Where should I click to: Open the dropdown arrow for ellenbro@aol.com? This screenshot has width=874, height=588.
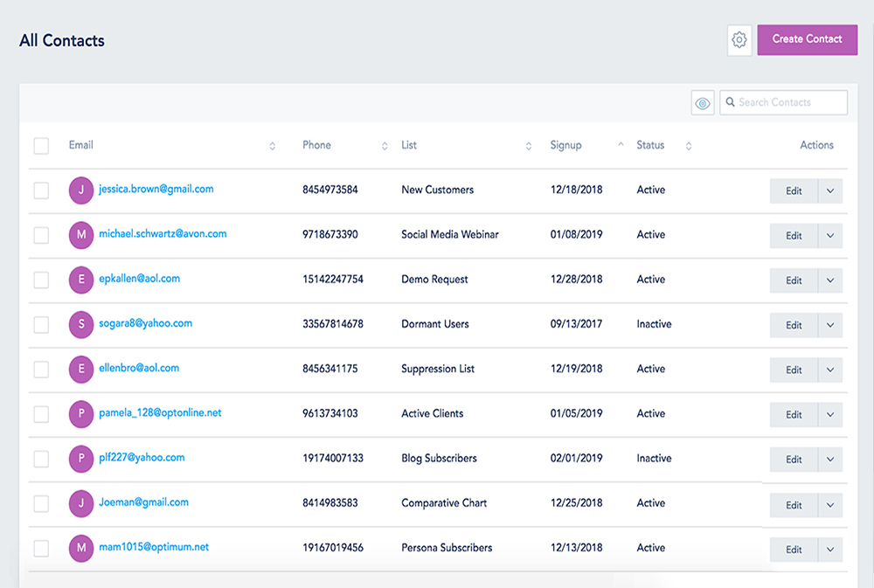(x=830, y=370)
